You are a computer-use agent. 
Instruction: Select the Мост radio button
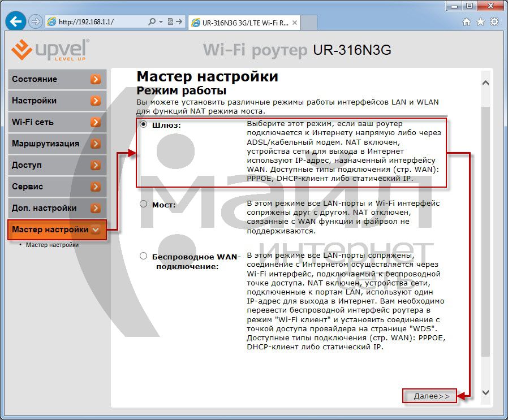(143, 204)
